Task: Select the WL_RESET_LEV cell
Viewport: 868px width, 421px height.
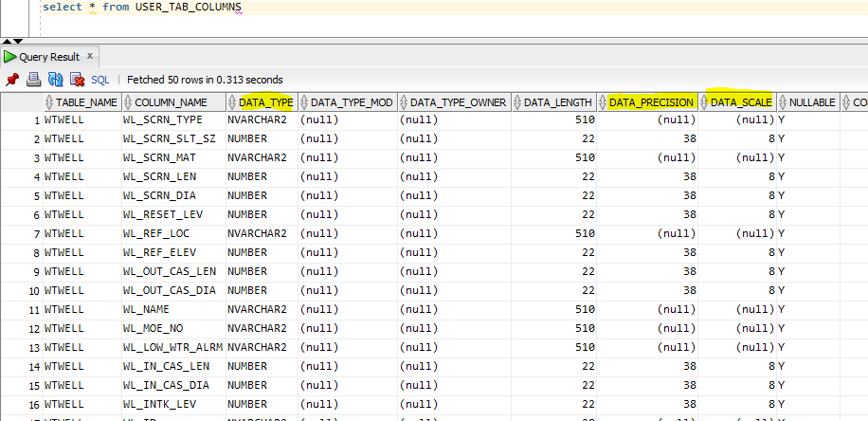Action: tap(173, 214)
